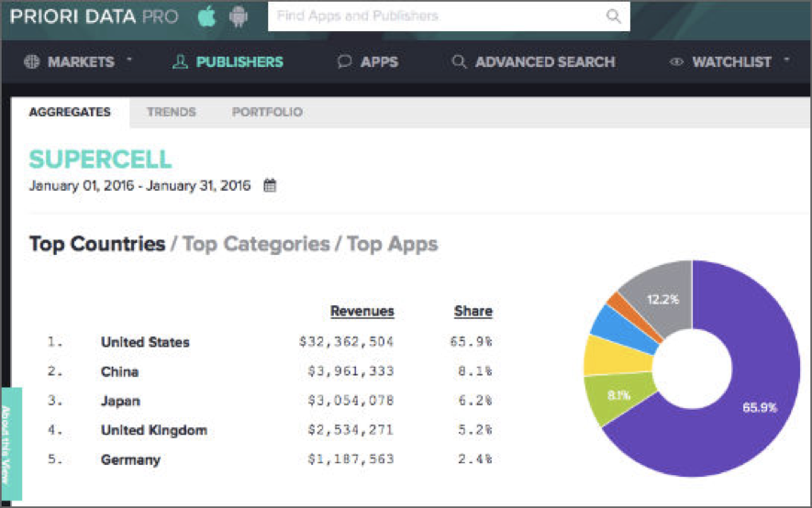
Task: Open the calendar date picker icon
Action: [x=270, y=185]
